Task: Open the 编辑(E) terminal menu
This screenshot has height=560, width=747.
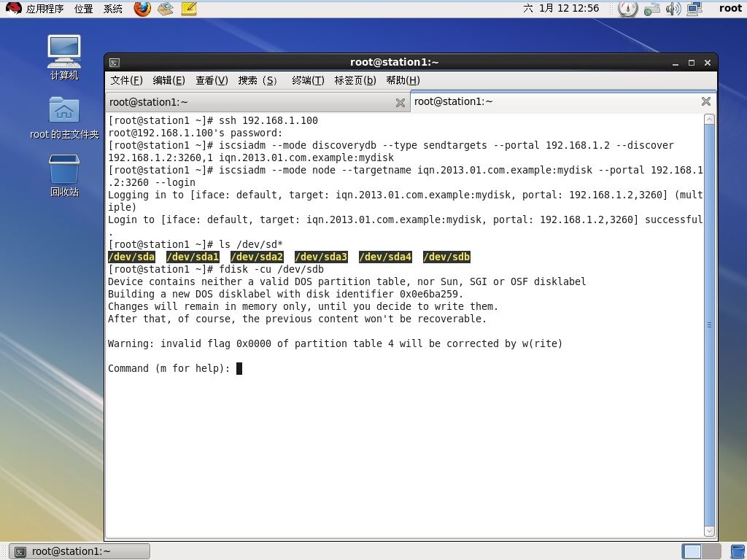Action: point(169,80)
